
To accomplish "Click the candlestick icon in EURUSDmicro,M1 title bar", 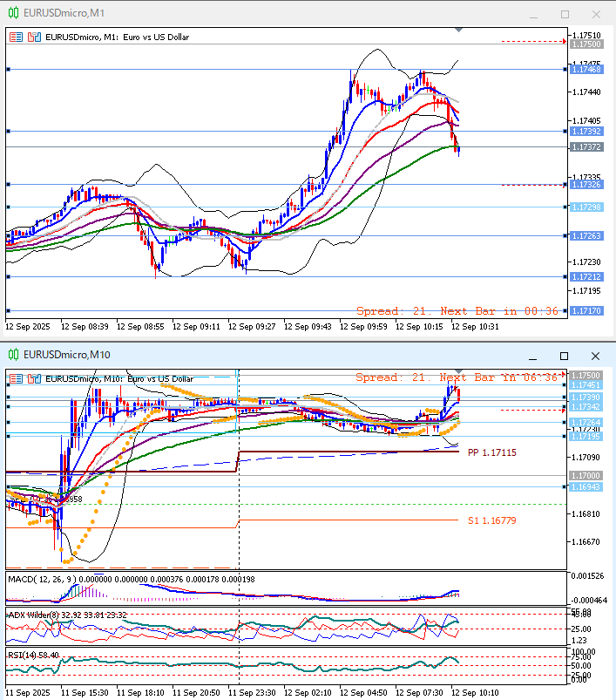I will 13,14.
